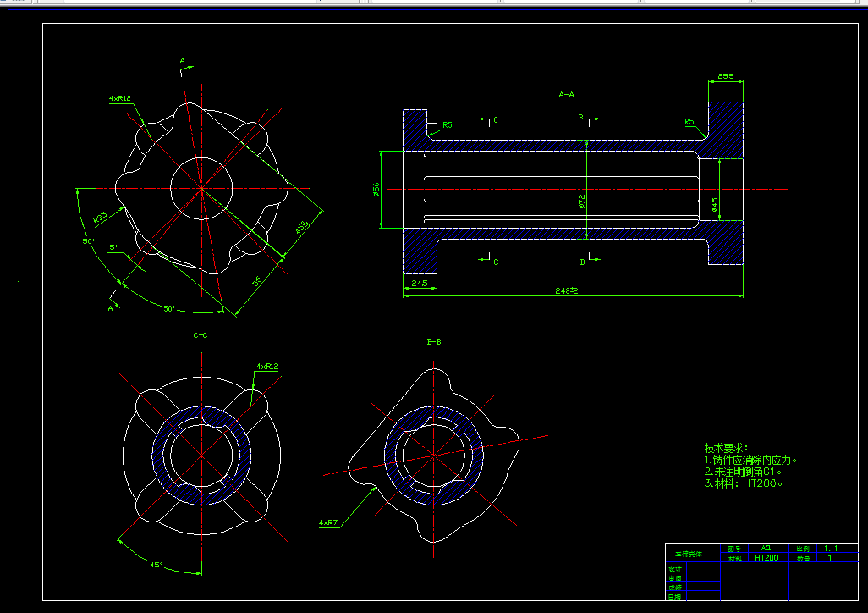Select the 日期 row label in title block
This screenshot has width=868, height=613.
(675, 597)
